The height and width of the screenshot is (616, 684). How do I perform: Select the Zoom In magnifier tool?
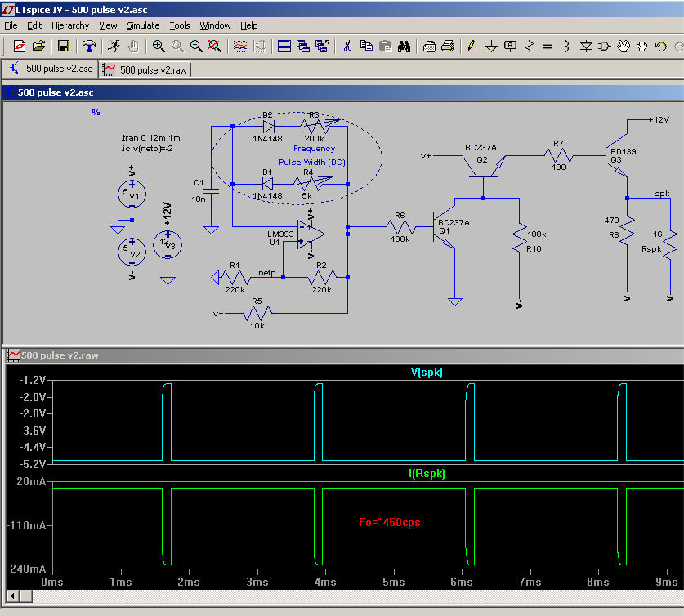click(159, 47)
